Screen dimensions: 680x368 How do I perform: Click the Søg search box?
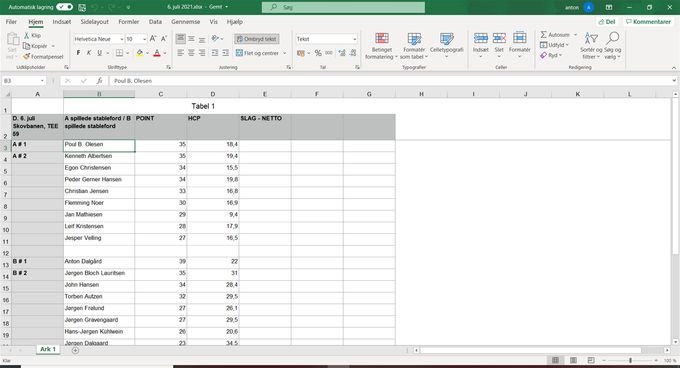(x=343, y=7)
